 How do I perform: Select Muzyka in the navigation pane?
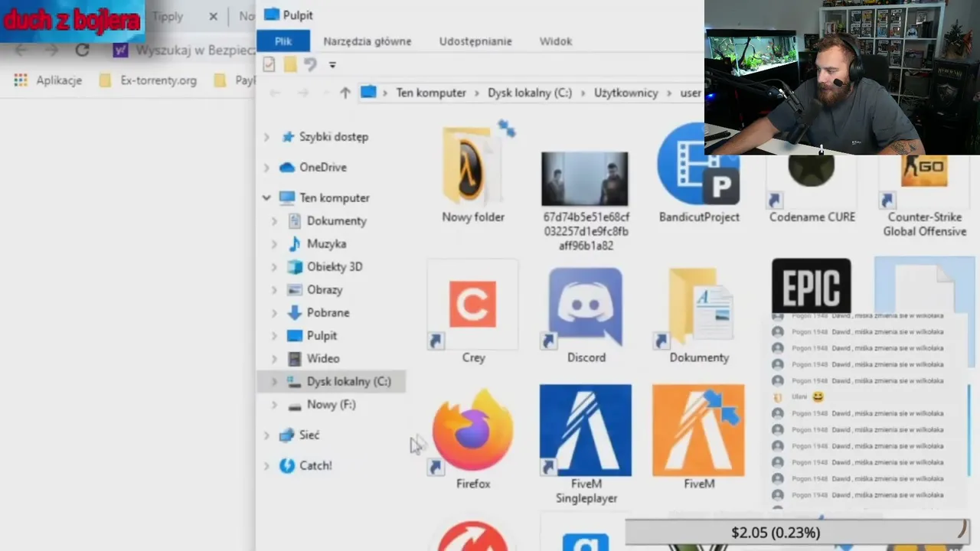point(326,244)
